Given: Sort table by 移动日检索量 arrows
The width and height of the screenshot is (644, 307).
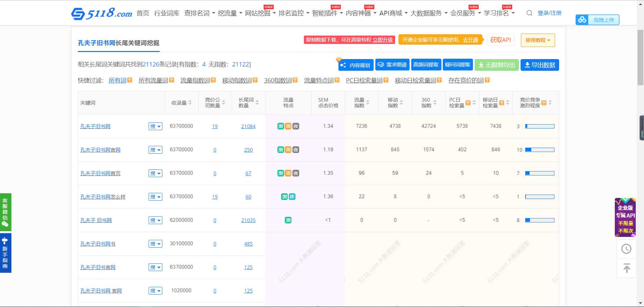Looking at the screenshot, I should pyautogui.click(x=507, y=103).
